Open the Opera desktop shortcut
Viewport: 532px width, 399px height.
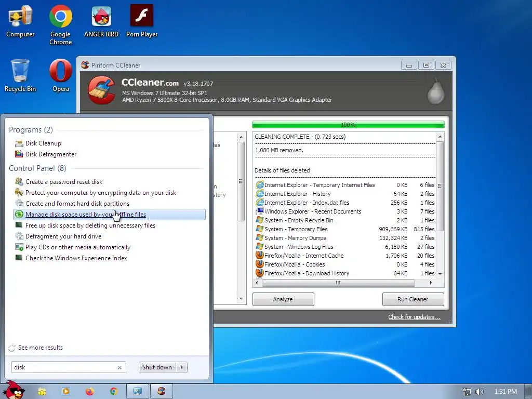(60, 75)
